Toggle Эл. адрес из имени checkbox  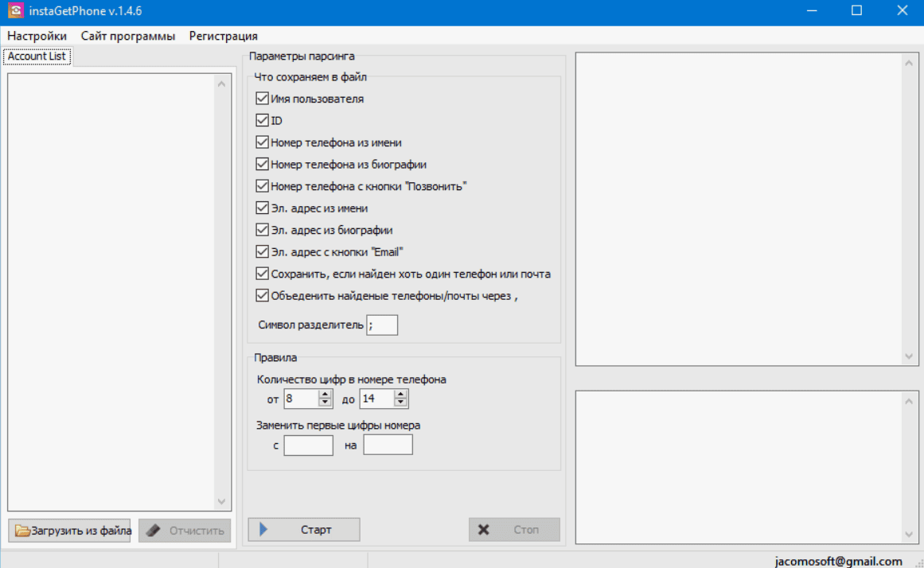[x=262, y=208]
